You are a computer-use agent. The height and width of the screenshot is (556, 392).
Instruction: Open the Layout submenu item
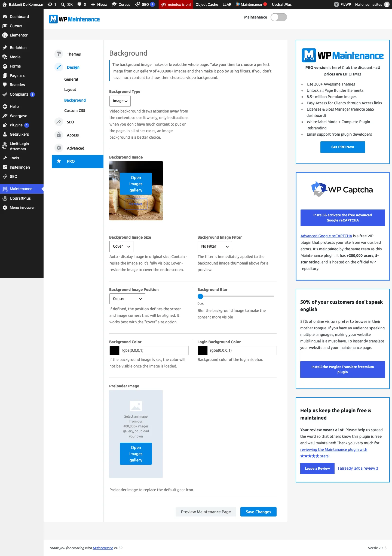70,90
